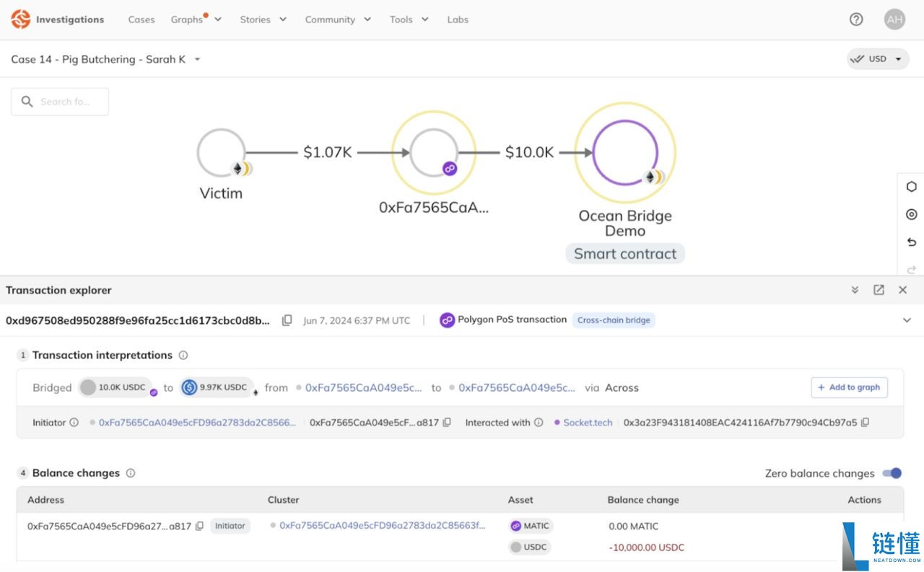Open the Cases page
The height and width of the screenshot is (572, 924).
[141, 19]
